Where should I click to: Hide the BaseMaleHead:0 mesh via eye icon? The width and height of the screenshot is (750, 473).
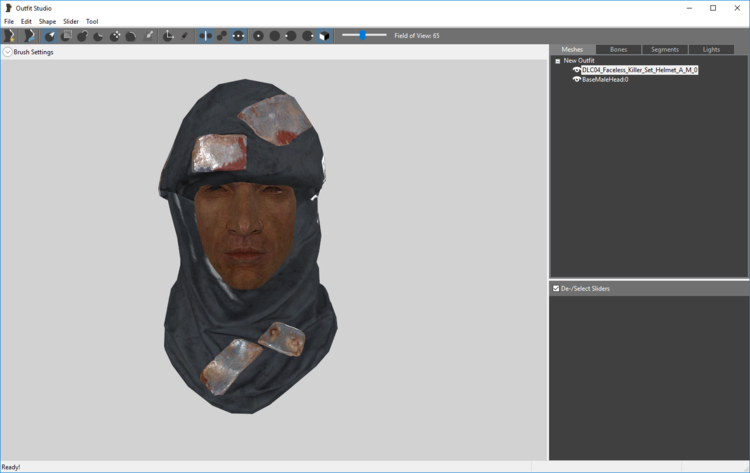pos(576,79)
